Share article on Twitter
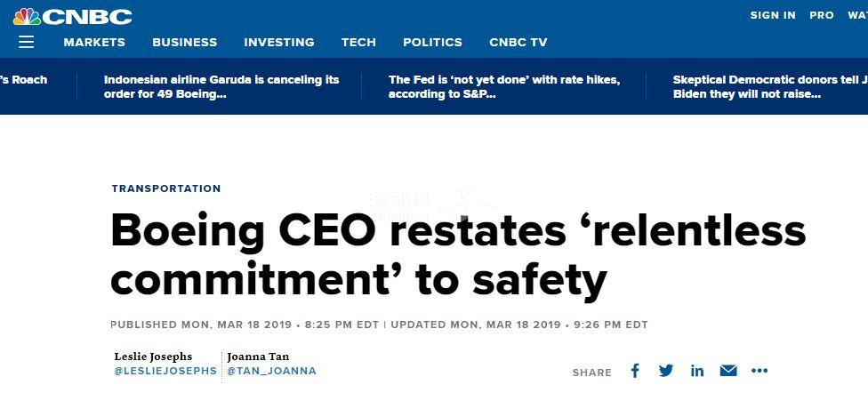The height and width of the screenshot is (409, 868). click(x=666, y=371)
